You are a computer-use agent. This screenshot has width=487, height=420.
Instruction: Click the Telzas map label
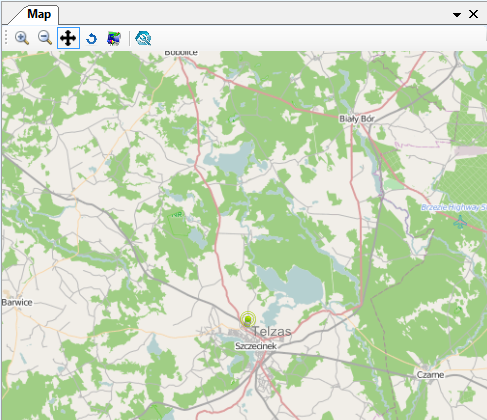click(x=272, y=331)
